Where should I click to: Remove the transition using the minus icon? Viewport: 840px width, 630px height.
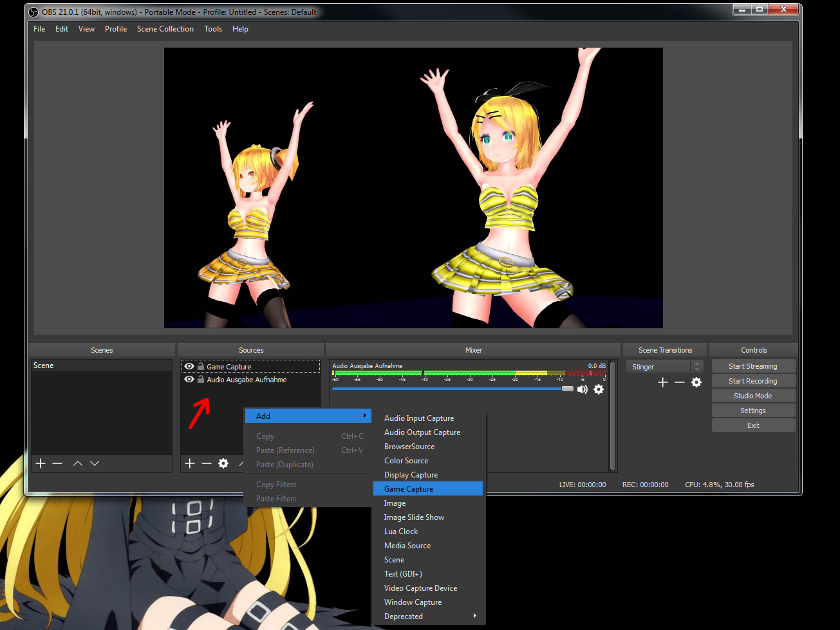pos(680,382)
